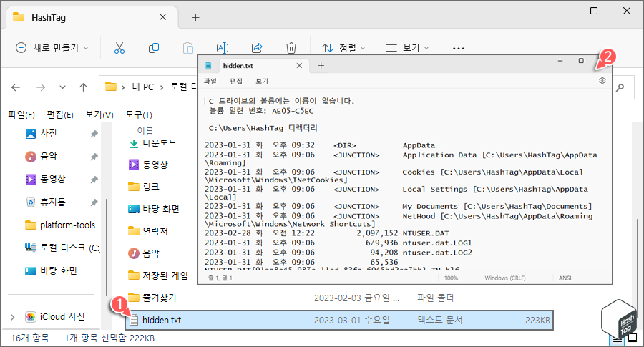The width and height of the screenshot is (644, 347).
Task: Click ANSI encoding in Notepad status bar
Action: (565, 278)
